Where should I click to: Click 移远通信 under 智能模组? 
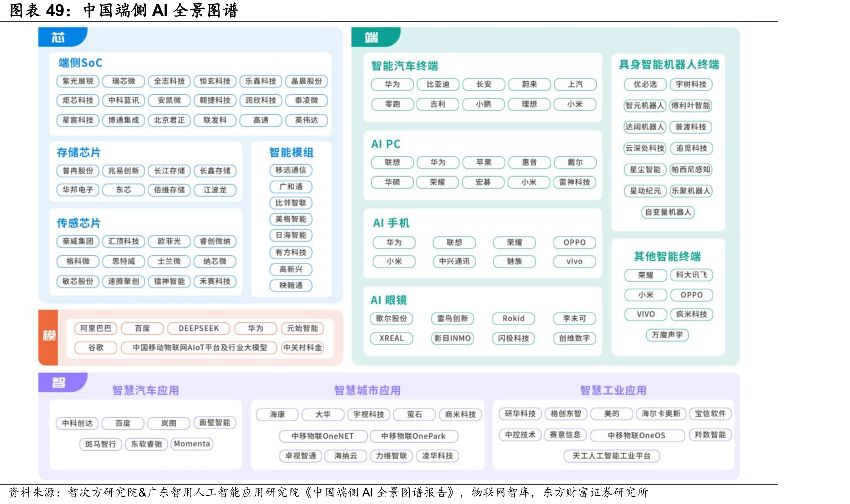tap(291, 170)
